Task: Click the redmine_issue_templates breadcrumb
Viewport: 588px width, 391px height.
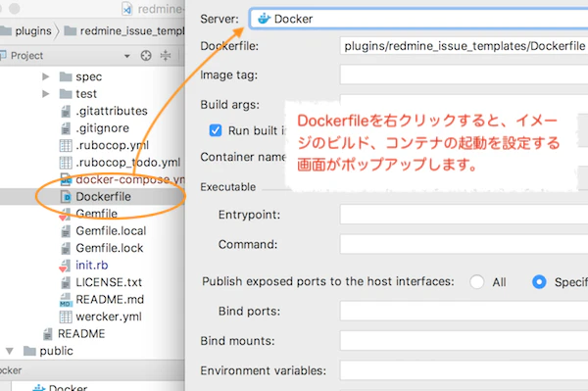Action: tap(132, 31)
